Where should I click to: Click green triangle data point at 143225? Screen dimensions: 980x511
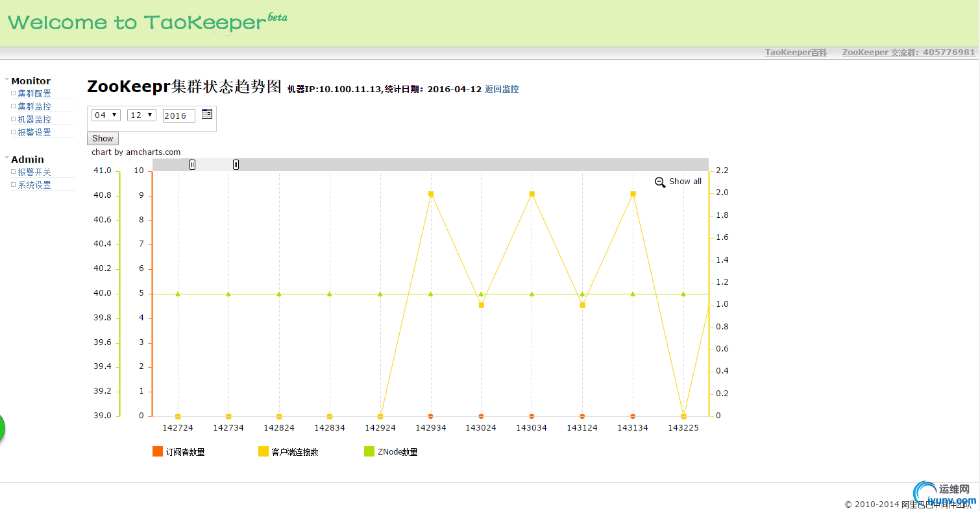pyautogui.click(x=683, y=294)
